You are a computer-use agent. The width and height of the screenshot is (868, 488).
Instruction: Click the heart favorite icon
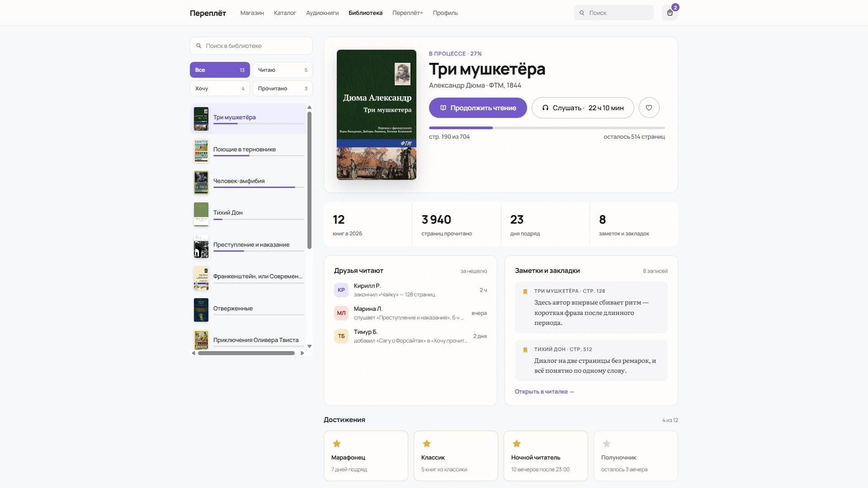[x=649, y=108]
